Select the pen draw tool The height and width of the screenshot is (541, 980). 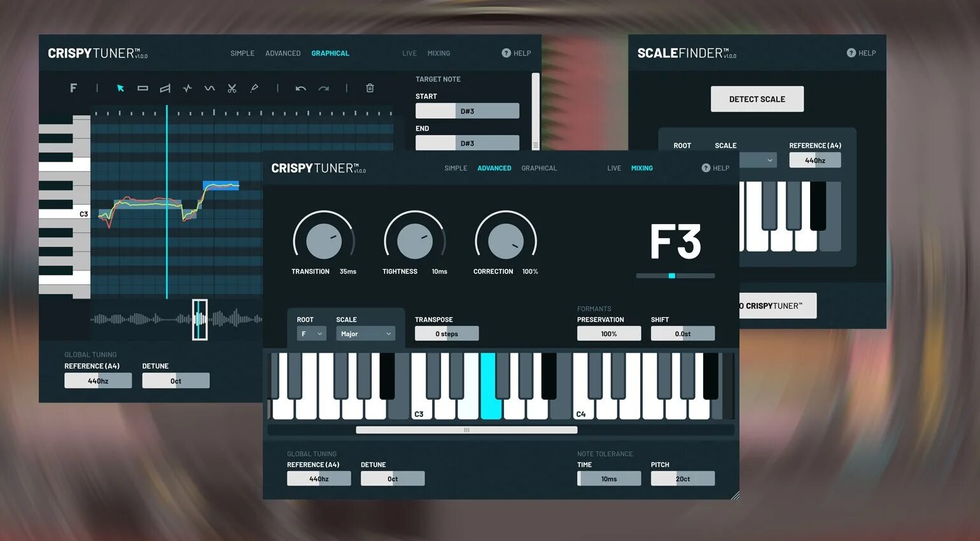254,88
